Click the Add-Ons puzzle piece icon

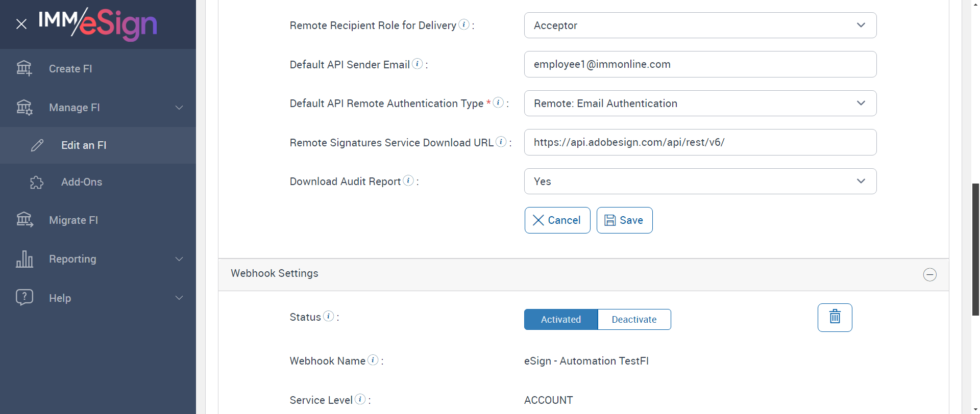point(37,182)
